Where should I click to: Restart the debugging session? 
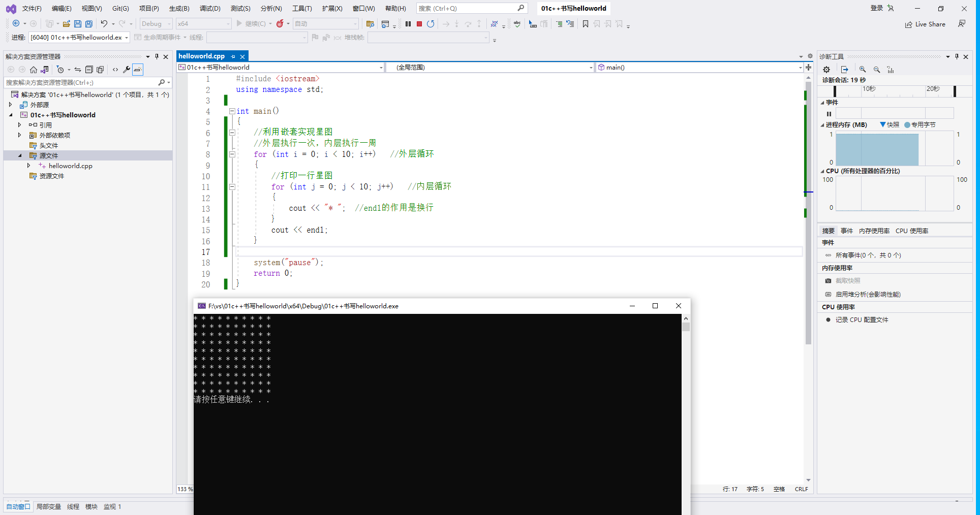431,24
